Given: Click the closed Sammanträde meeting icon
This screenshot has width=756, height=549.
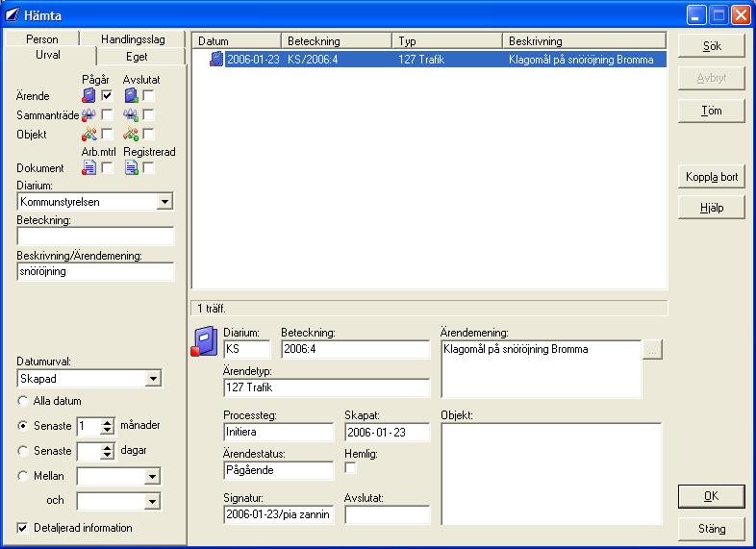Looking at the screenshot, I should [x=131, y=114].
